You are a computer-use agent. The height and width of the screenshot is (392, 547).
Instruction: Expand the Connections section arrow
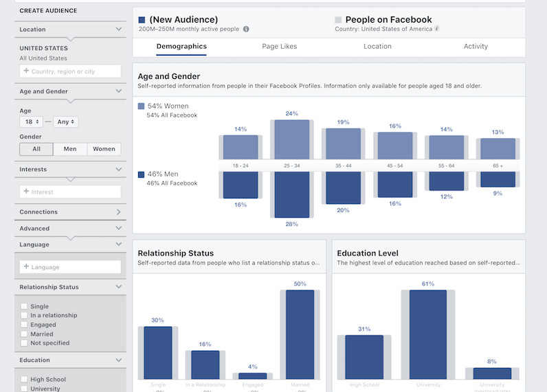pos(119,212)
